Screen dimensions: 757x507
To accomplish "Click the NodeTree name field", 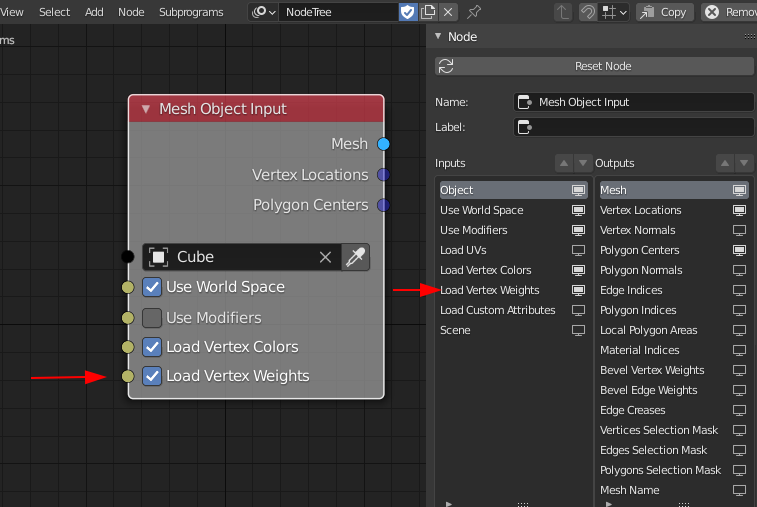I will pos(339,12).
